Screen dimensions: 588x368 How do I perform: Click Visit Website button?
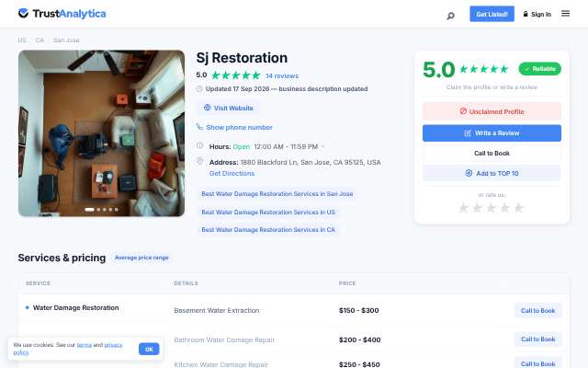(x=229, y=109)
